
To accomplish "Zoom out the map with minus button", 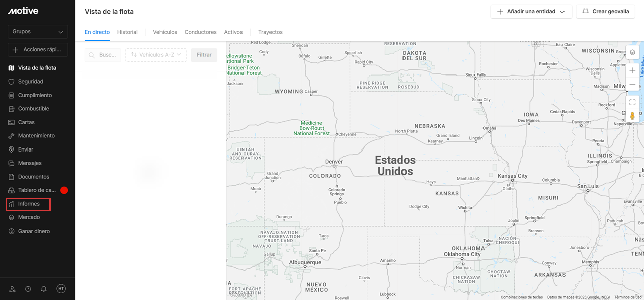I will tap(632, 84).
